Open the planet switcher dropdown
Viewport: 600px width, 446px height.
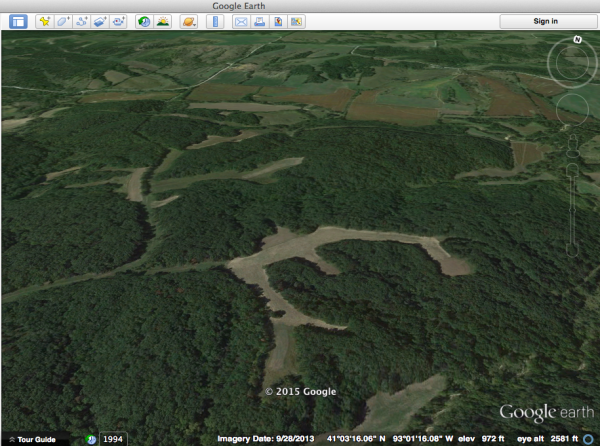pyautogui.click(x=188, y=21)
